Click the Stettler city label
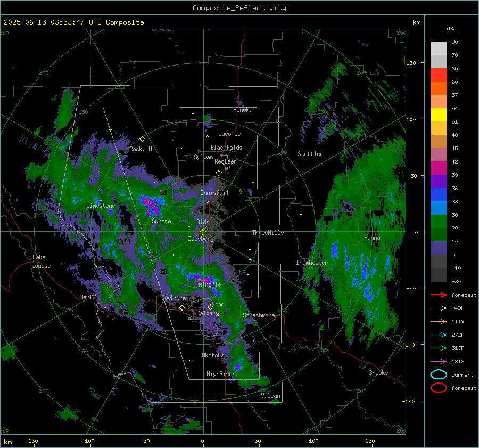 [310, 154]
